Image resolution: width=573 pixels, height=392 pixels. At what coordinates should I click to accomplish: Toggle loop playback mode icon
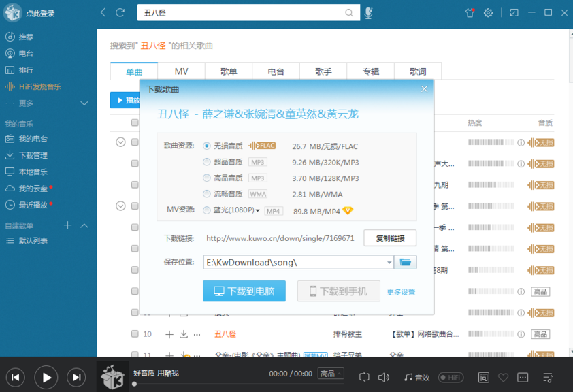pyautogui.click(x=364, y=378)
